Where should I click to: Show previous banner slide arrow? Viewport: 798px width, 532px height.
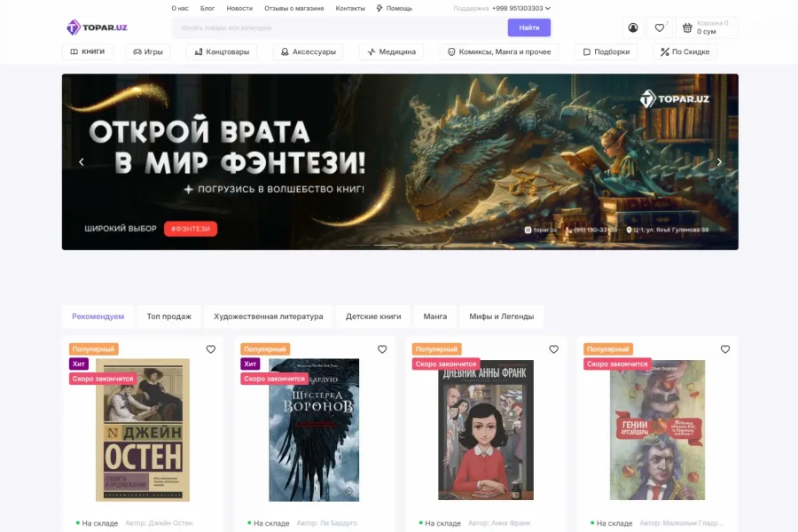(x=82, y=162)
